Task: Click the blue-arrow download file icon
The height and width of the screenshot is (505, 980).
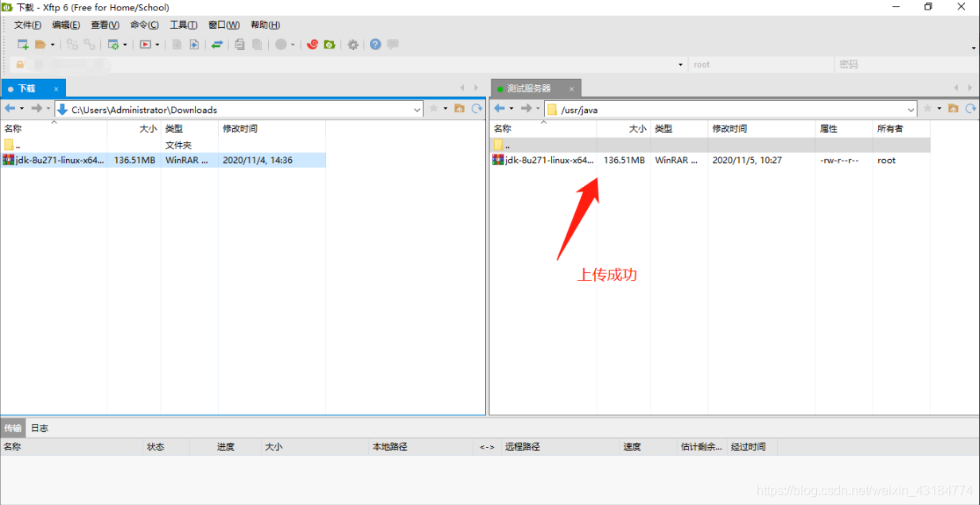Action: 193,45
